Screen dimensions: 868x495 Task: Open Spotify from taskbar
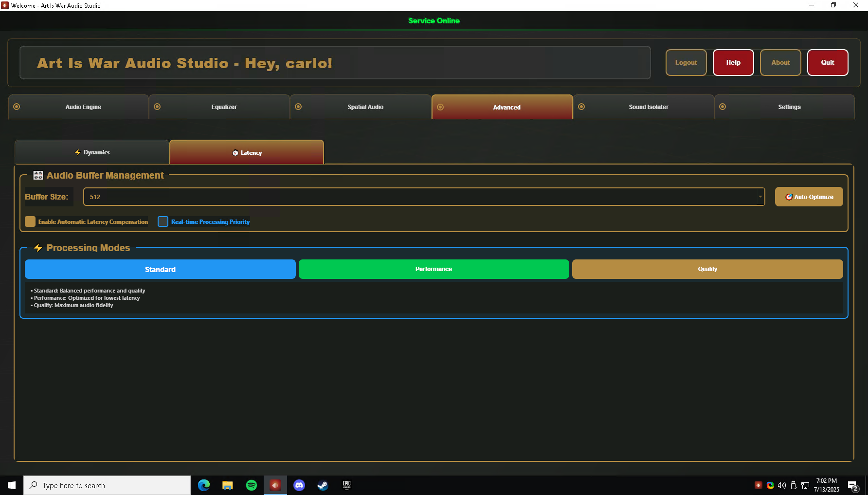click(252, 485)
